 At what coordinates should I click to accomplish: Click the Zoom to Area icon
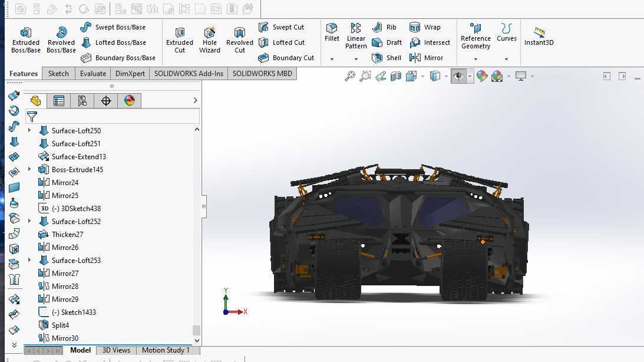[365, 76]
